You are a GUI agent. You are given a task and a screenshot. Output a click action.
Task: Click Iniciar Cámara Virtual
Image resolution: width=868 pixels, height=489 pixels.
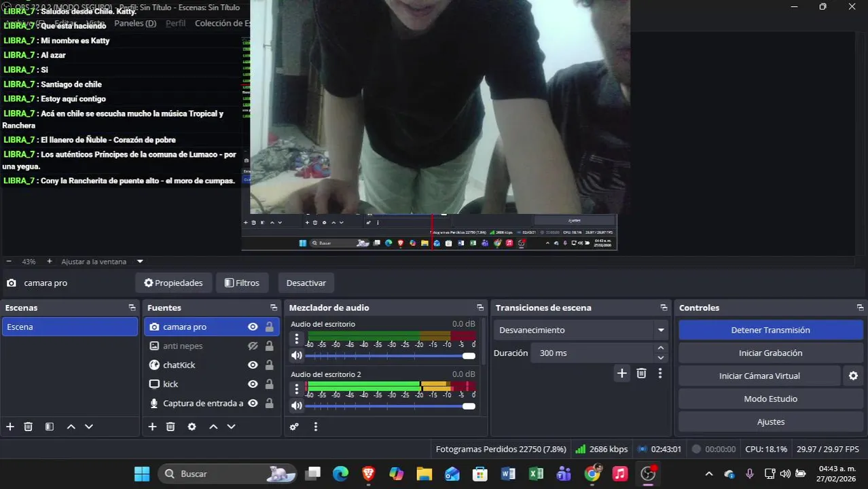click(759, 376)
